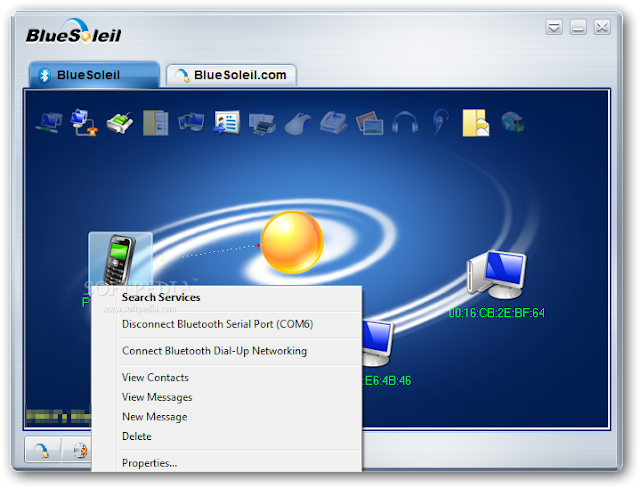Select the folder with envelope service icon
Screen dimensions: 640x489
[x=476, y=122]
